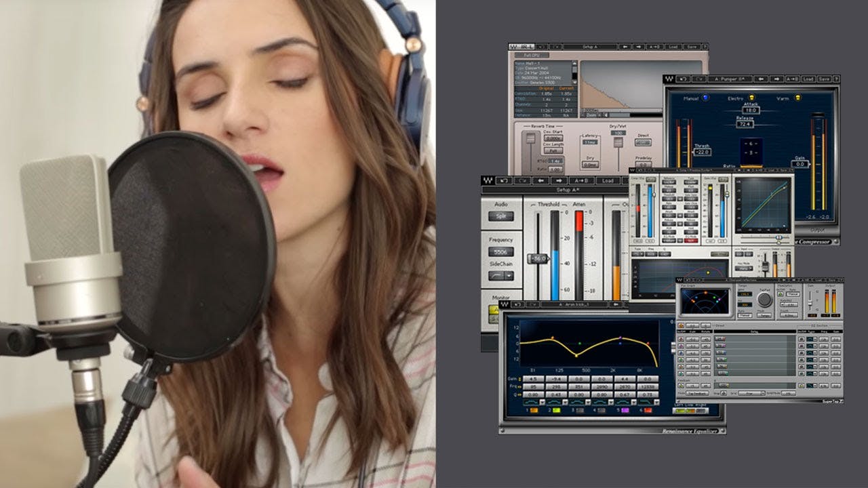Image resolution: width=868 pixels, height=488 pixels.
Task: Open the SideChain filter type dropdown arrow in the DeEsser
Action: pyautogui.click(x=509, y=276)
